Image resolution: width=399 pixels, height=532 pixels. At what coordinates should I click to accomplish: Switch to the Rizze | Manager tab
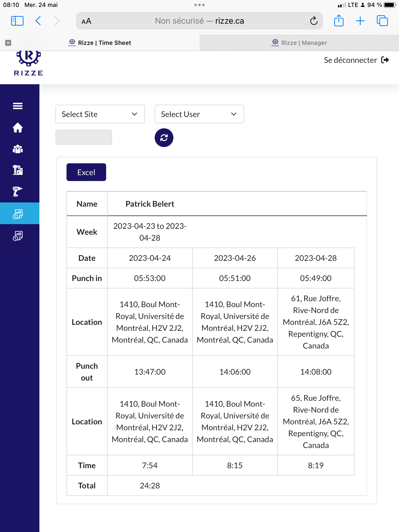click(299, 43)
